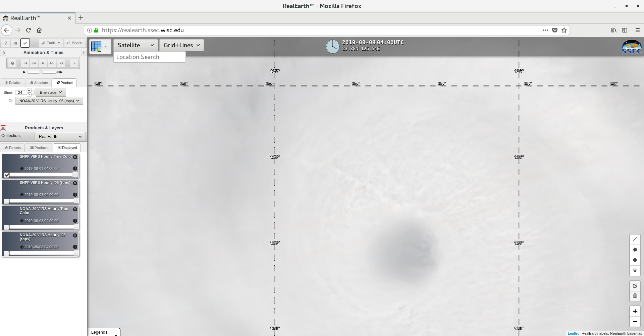The width and height of the screenshot is (644, 336).
Task: Enable NOAA-20 VIIRS Hourly I05 (tops) checkbox
Action: [x=6, y=253]
